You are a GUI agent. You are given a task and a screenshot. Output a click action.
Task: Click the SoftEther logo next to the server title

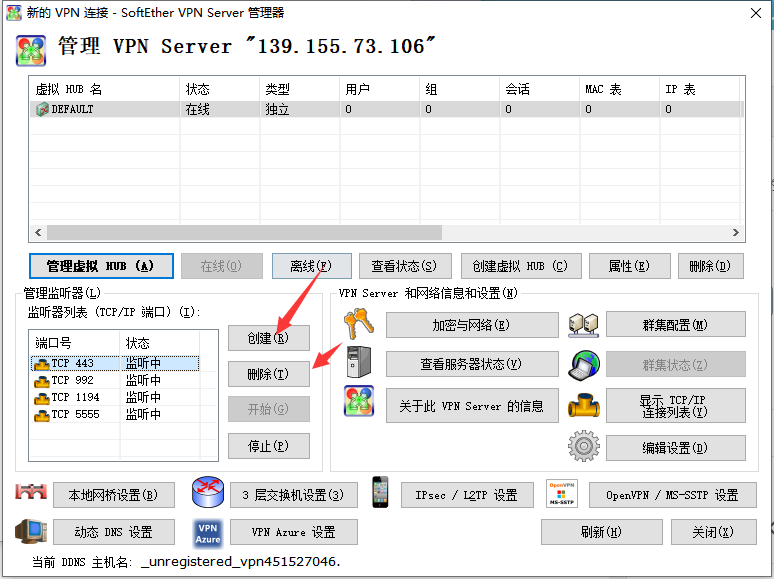pos(31,50)
